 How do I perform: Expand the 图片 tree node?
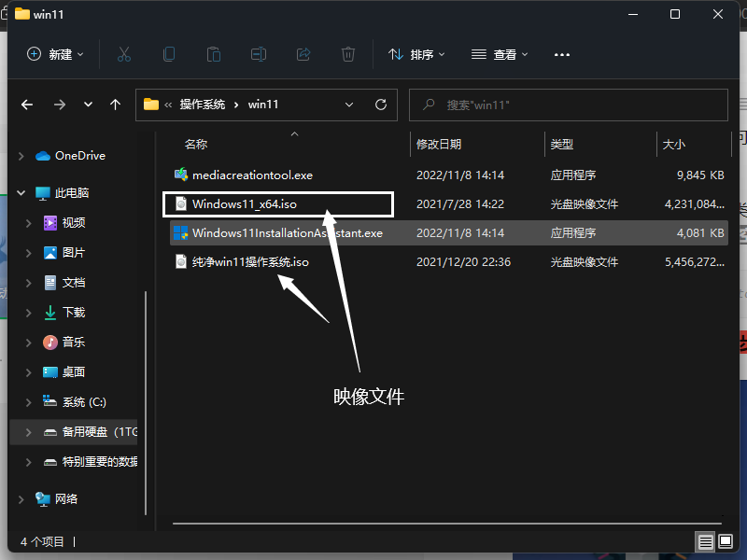[29, 253]
